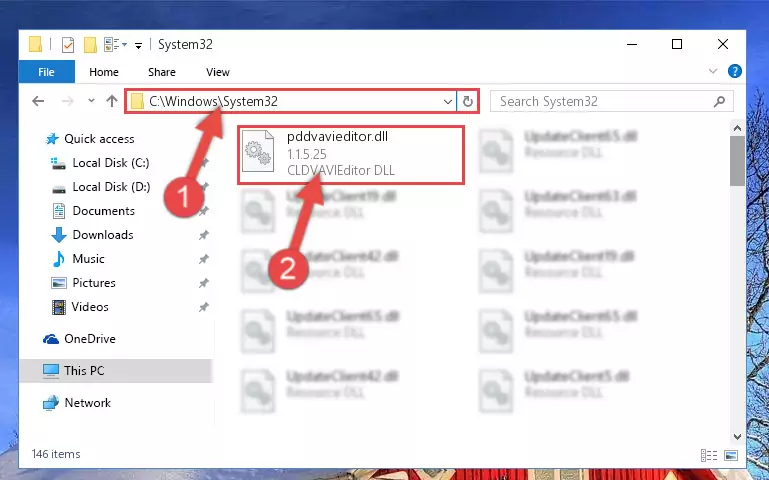Open Videos in the navigation pane

click(90, 307)
